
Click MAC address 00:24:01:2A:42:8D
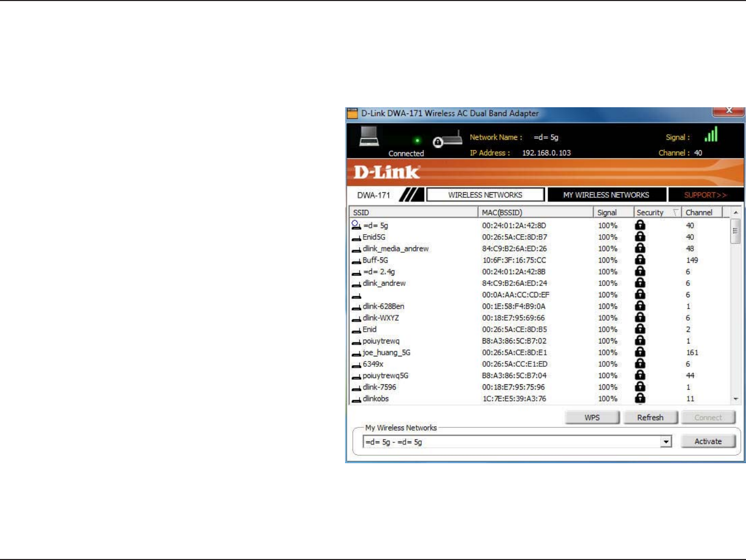tap(514, 225)
